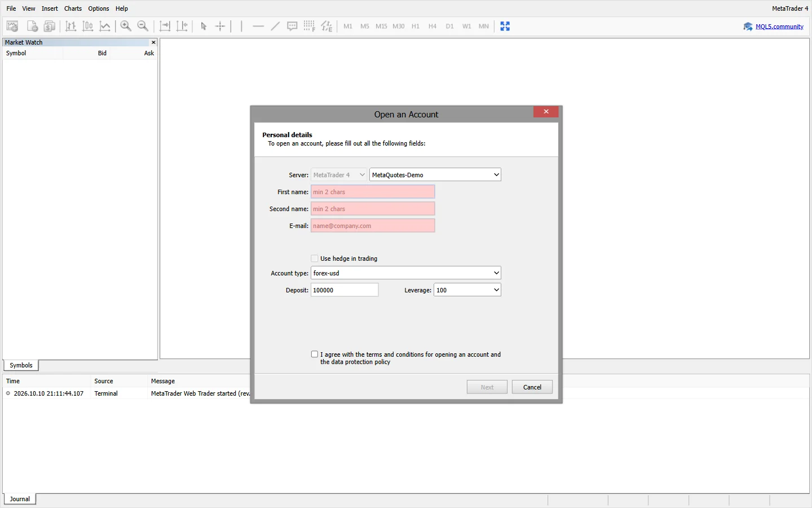812x508 pixels.
Task: Open the Charts menu
Action: point(73,8)
